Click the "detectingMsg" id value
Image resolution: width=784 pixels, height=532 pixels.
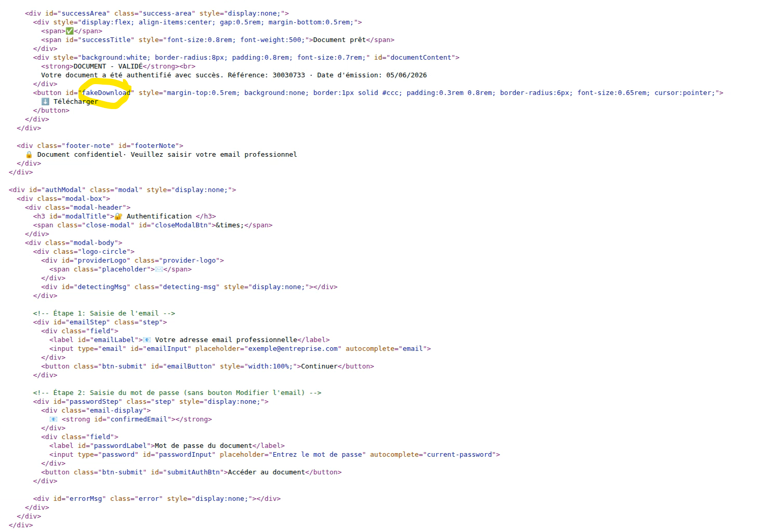pos(102,287)
